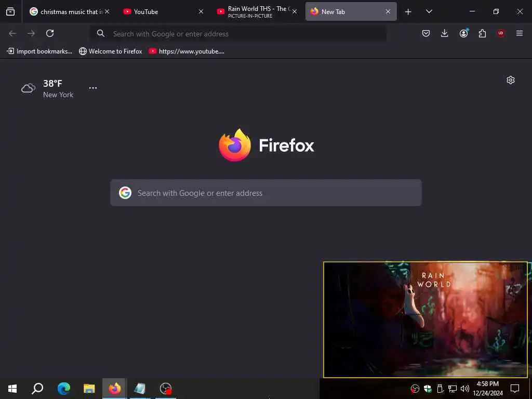Expand the list all tabs dropdown

click(x=429, y=11)
